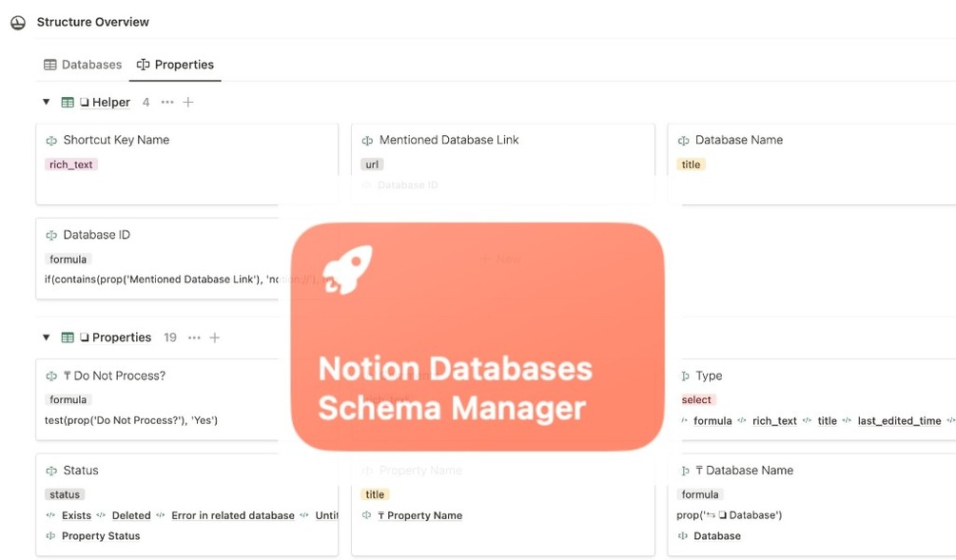This screenshot has width=956, height=560.
Task: Open the Deleted status option
Action: pos(131,515)
